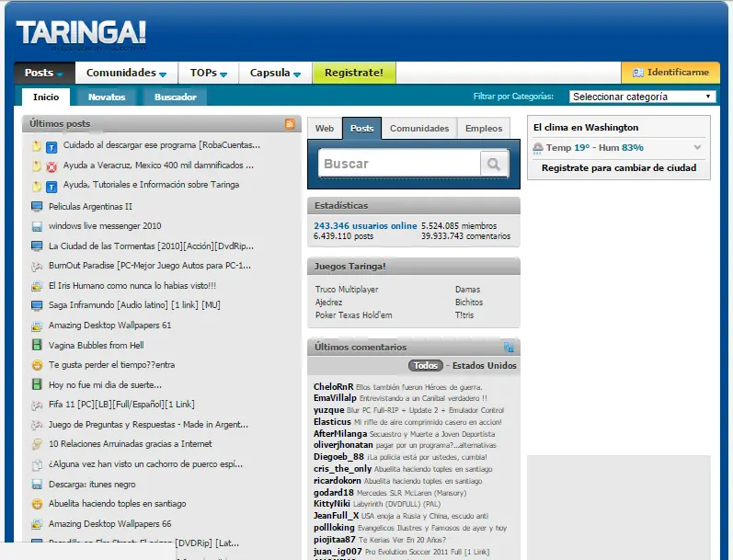The height and width of the screenshot is (560, 733).
Task: Select the Posts search tab
Action: pyautogui.click(x=361, y=128)
